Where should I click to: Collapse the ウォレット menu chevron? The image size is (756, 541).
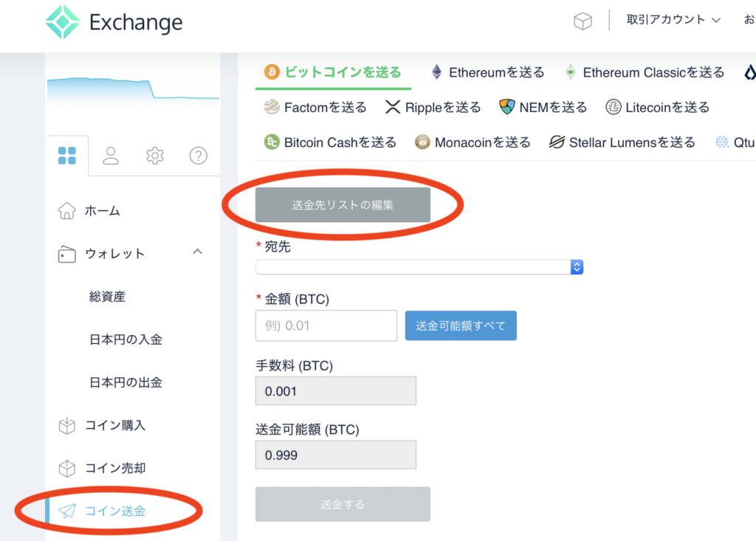(197, 252)
